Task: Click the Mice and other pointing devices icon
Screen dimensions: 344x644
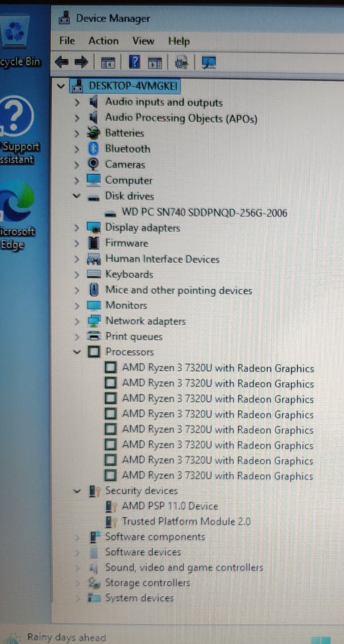Action: pos(94,290)
